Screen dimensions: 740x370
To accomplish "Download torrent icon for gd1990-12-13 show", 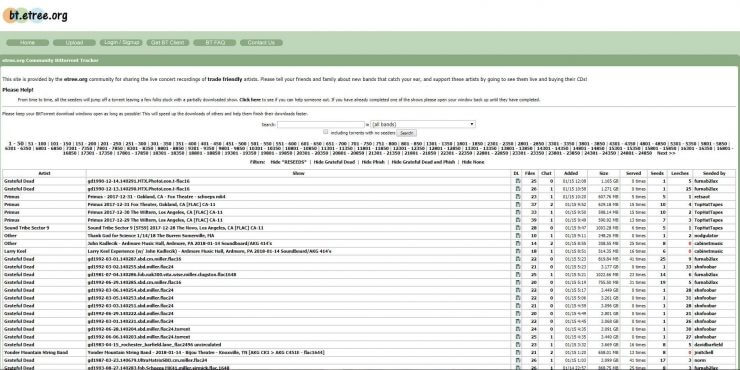I will 518,189.
